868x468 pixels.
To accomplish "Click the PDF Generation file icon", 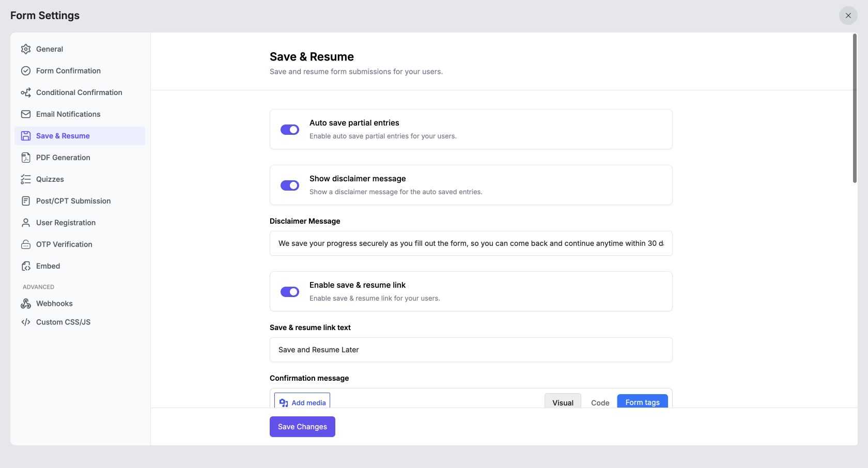I will point(26,158).
